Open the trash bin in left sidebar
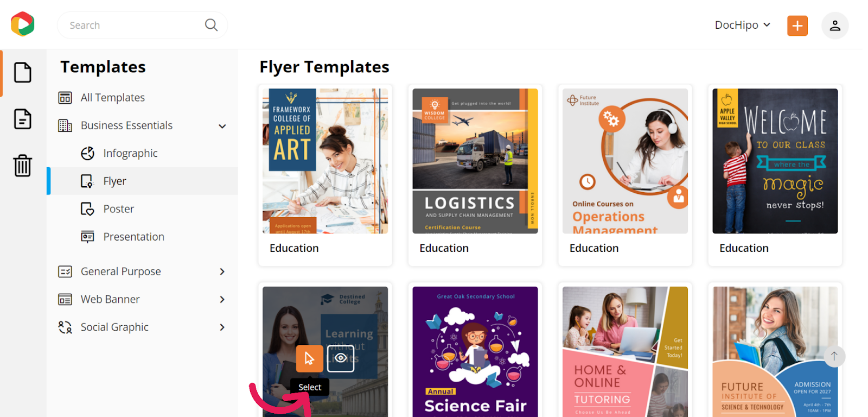This screenshot has width=868, height=417. click(x=22, y=166)
